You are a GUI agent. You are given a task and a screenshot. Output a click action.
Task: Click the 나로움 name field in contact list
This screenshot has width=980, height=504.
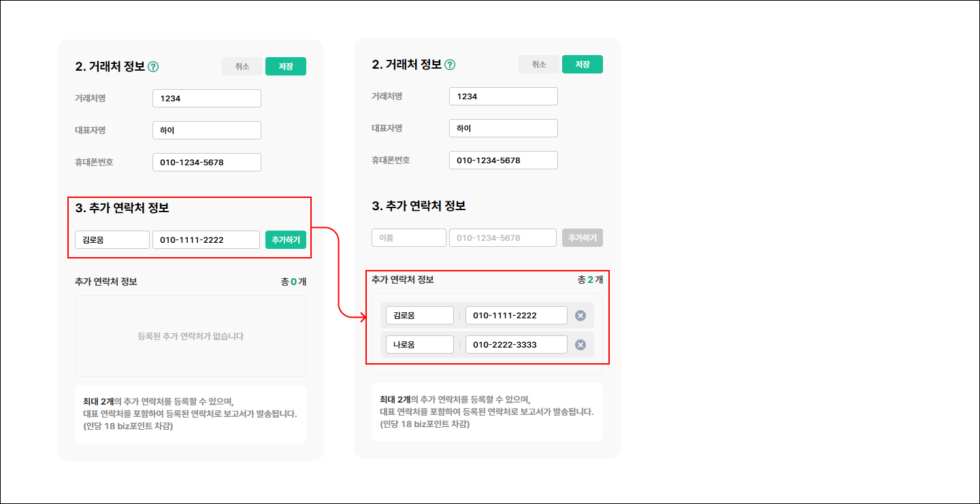click(x=419, y=345)
